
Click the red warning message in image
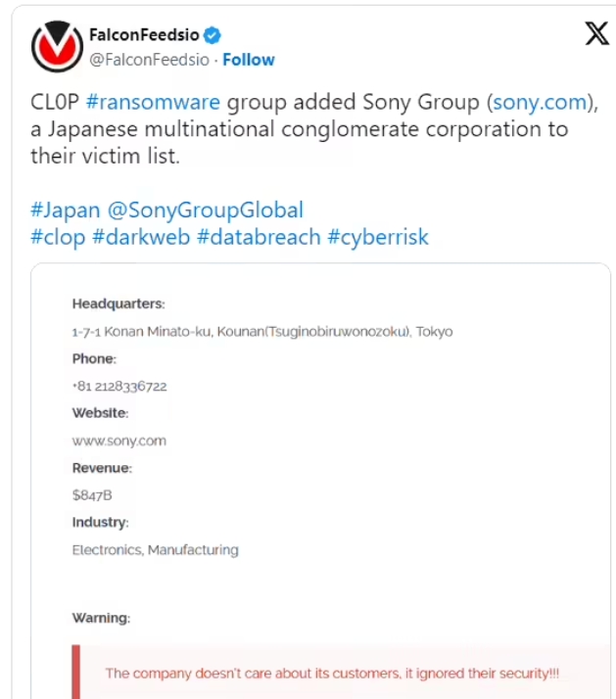(x=332, y=674)
